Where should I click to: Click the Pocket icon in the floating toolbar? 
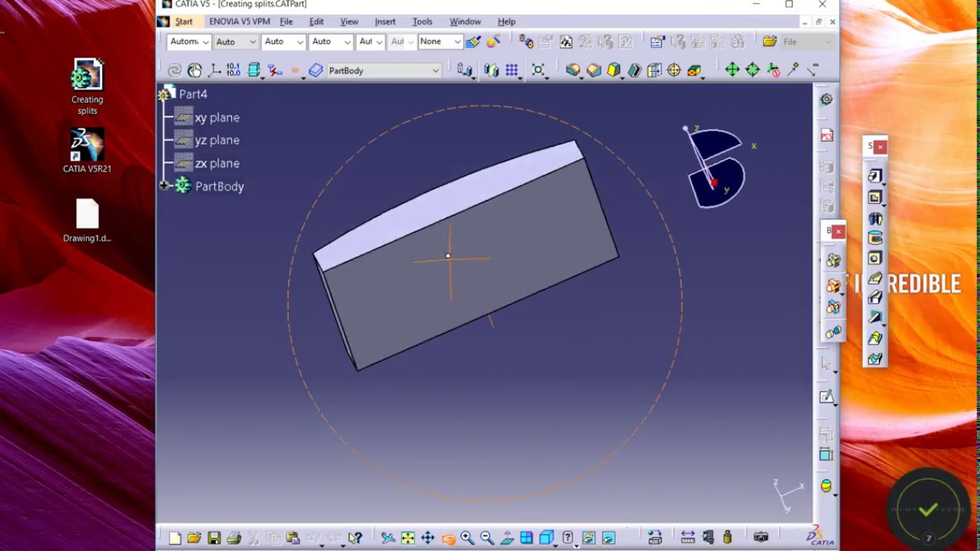875,197
